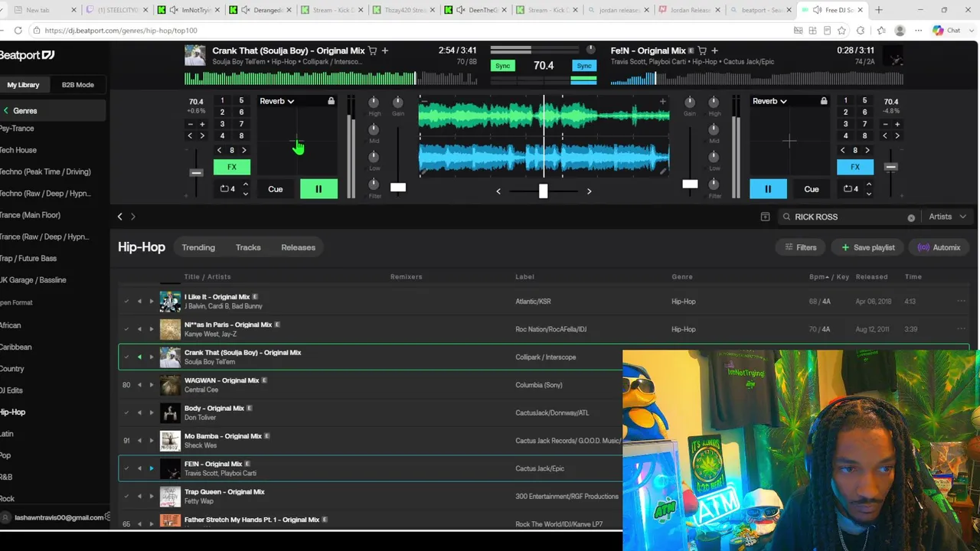Increase left deck loop length
This screenshot has width=980, height=551.
[x=245, y=184]
